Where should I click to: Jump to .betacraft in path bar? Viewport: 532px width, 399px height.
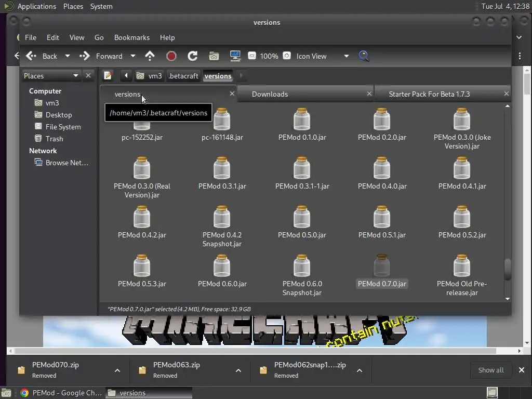183,76
